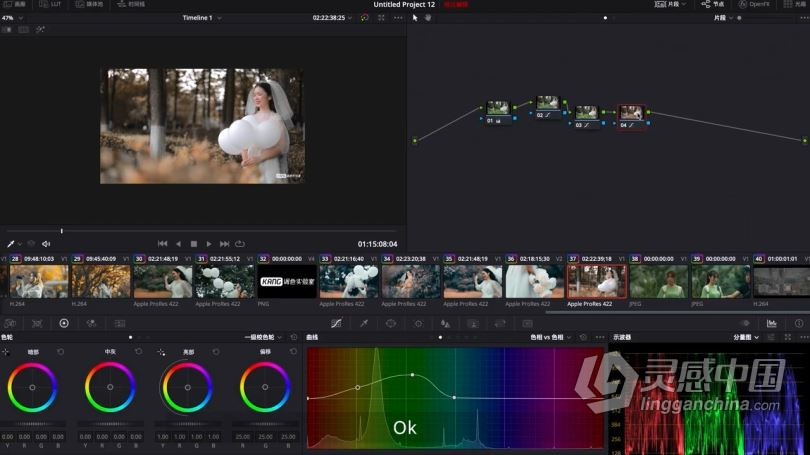
Task: Select clip 33 thumbnail with balloons
Action: click(349, 281)
